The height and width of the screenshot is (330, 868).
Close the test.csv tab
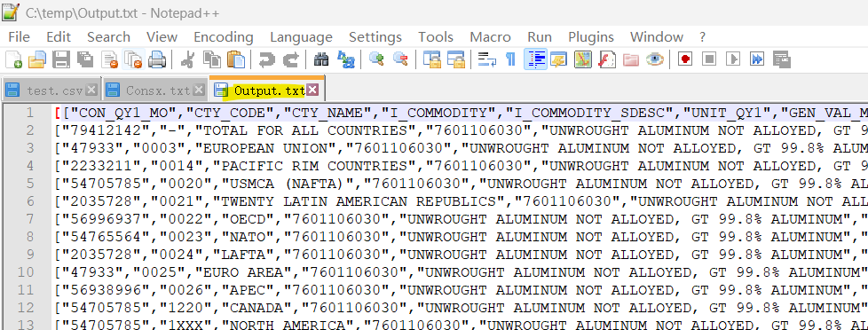pos(91,90)
